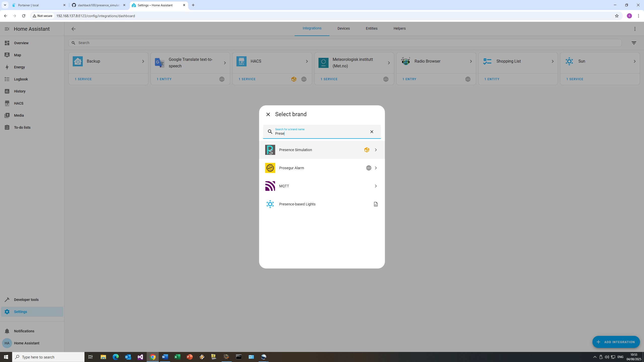644x362 pixels.
Task: Select MQTT from the brand list
Action: [322, 186]
